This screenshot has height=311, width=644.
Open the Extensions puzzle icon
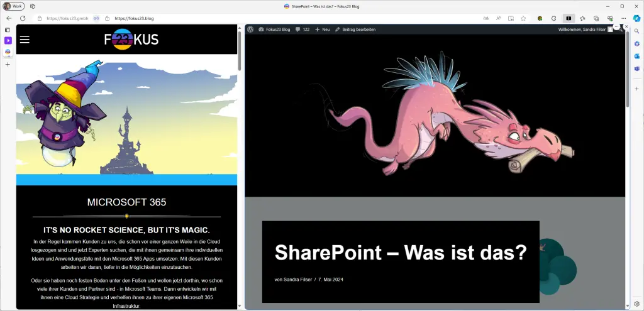553,18
